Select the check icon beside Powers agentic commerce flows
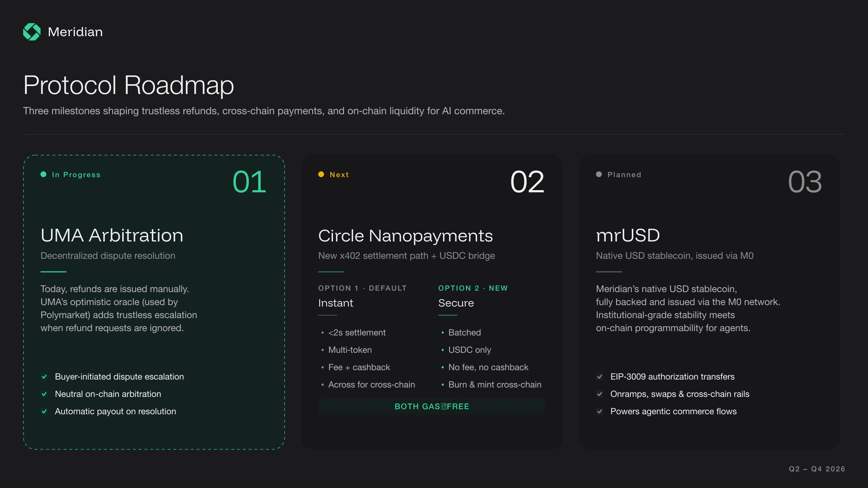868x488 pixels. (600, 411)
